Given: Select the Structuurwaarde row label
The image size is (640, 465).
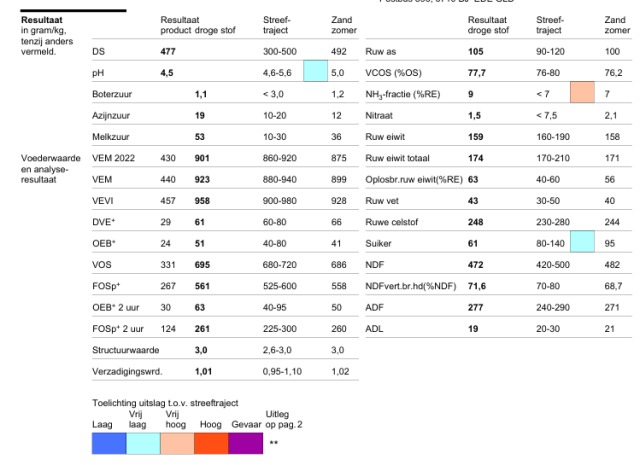Looking at the screenshot, I should pos(126,350).
